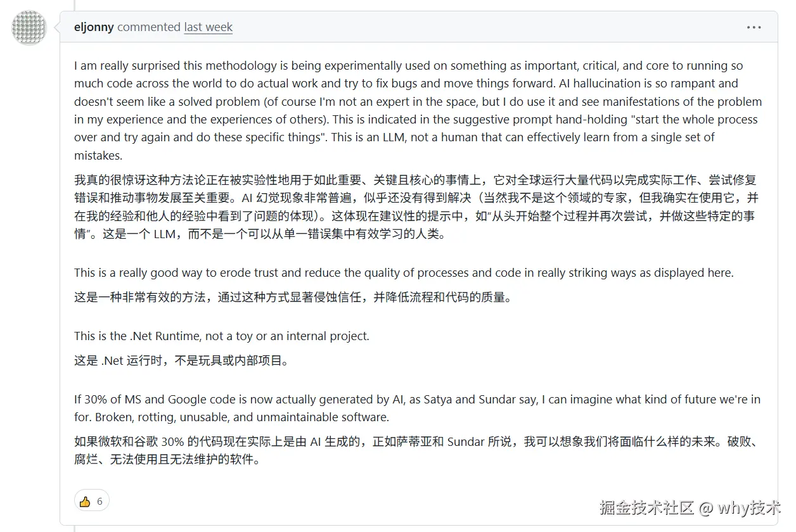Click the line "This is the .Net Runtime"
This screenshot has height=532, width=796.
coord(221,336)
